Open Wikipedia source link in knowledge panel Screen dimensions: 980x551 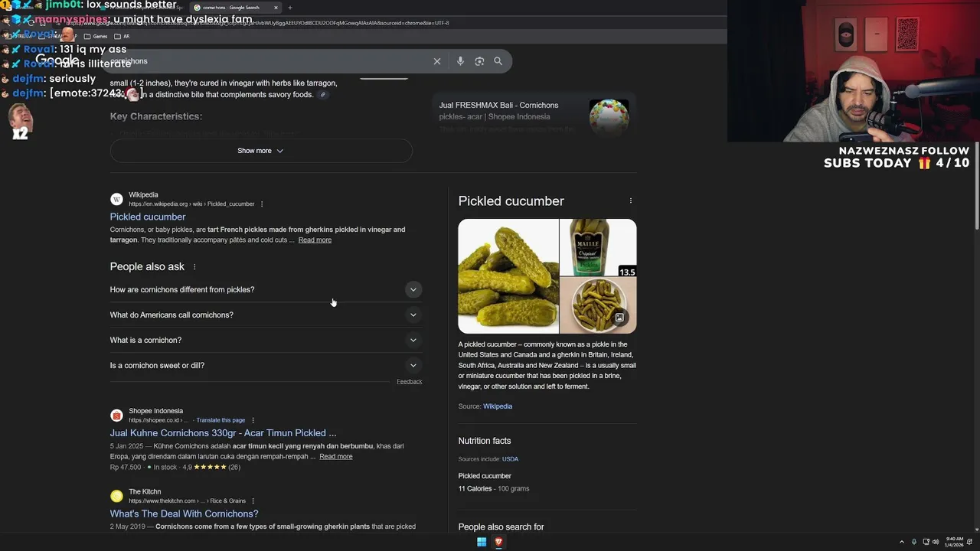click(x=498, y=406)
